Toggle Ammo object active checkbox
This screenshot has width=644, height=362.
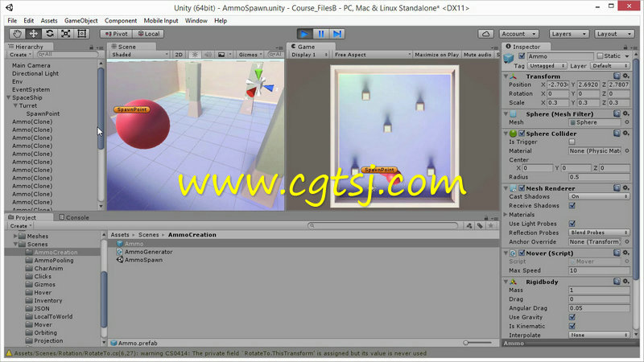point(522,56)
